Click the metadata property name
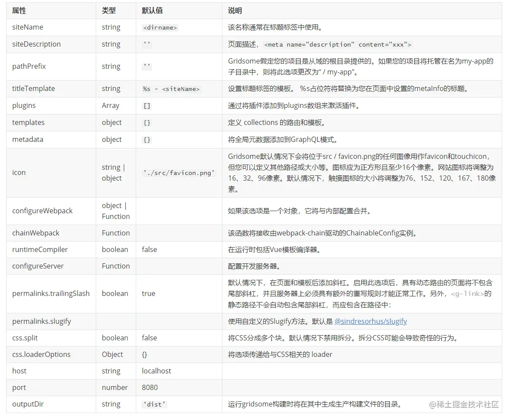The width and height of the screenshot is (510, 420). 28,140
